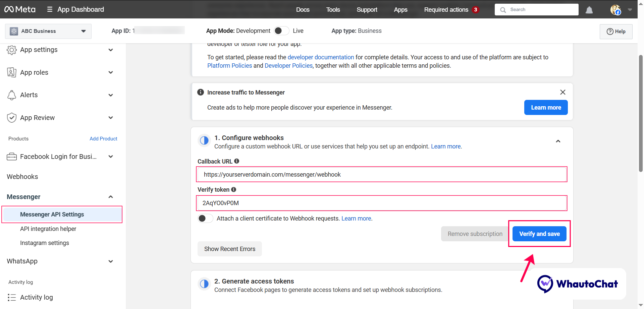Image resolution: width=644 pixels, height=309 pixels.
Task: Open the Docs menu
Action: (303, 10)
